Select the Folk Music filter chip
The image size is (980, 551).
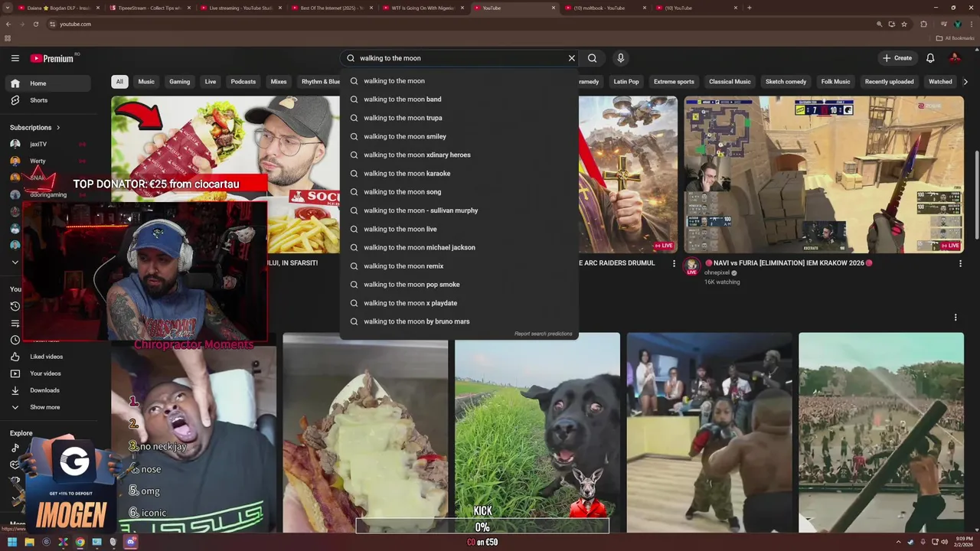point(835,82)
